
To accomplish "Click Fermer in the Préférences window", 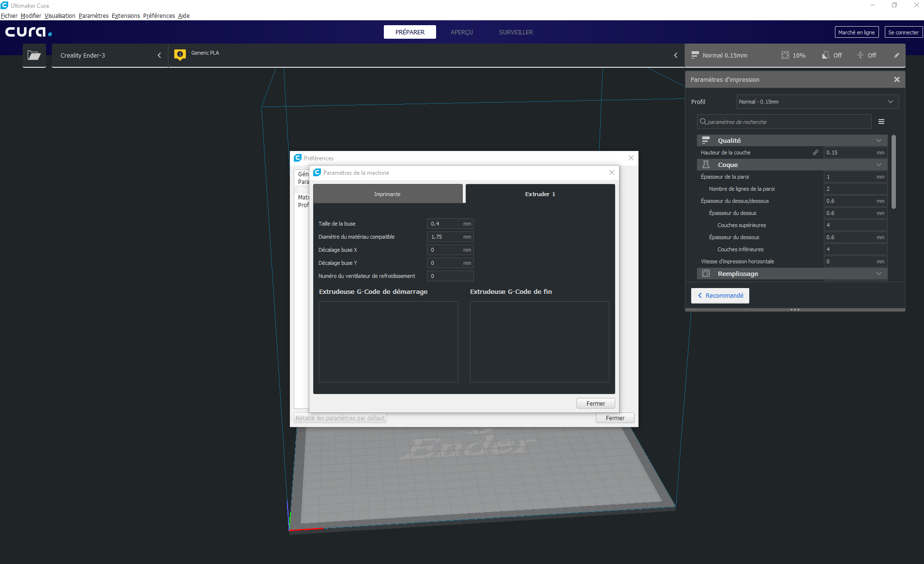I will tap(615, 418).
